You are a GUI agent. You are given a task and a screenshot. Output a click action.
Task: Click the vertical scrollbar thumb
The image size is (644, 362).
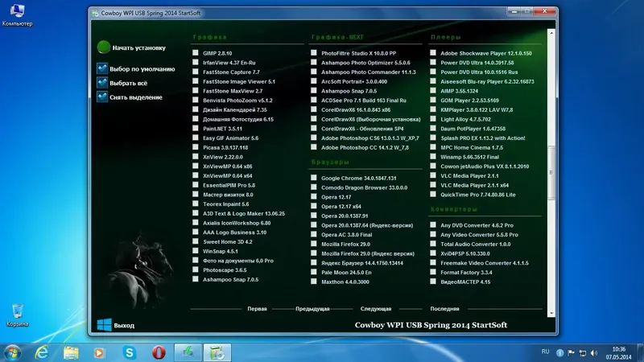pos(551,172)
